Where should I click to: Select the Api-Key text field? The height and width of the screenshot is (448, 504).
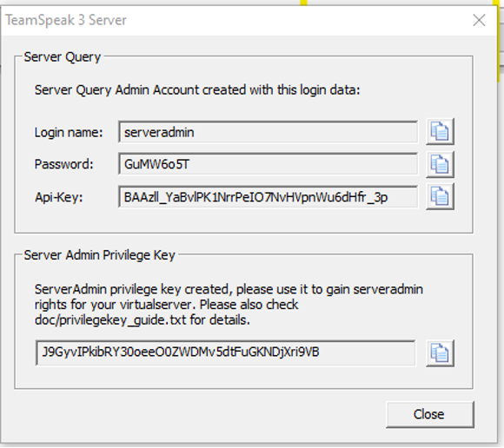click(x=268, y=196)
